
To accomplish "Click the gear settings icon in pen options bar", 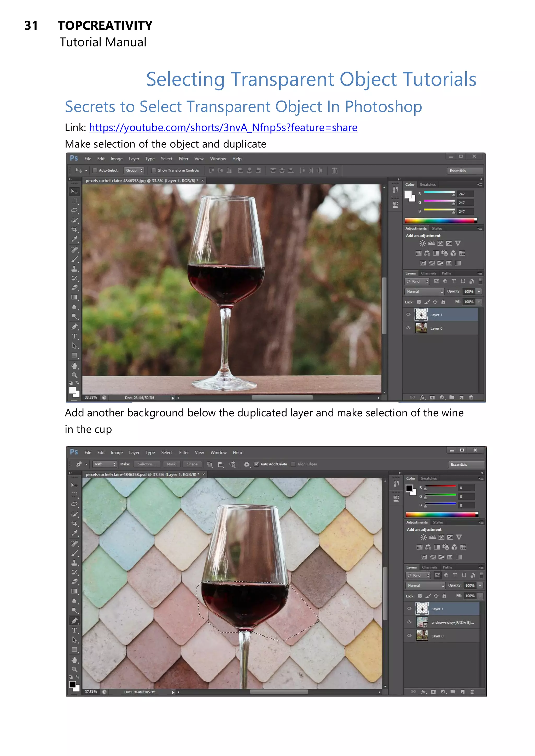I will pyautogui.click(x=247, y=464).
